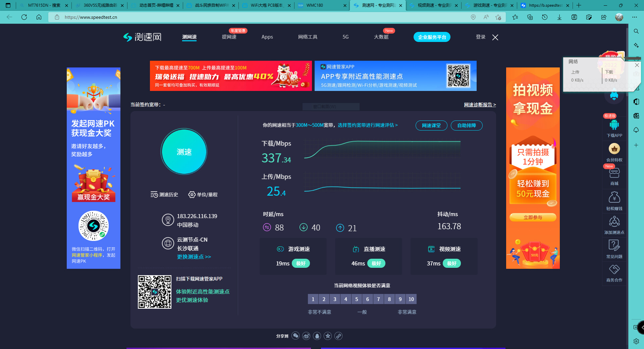
Task: Open the 单位/量程 settings gear
Action: (203, 195)
